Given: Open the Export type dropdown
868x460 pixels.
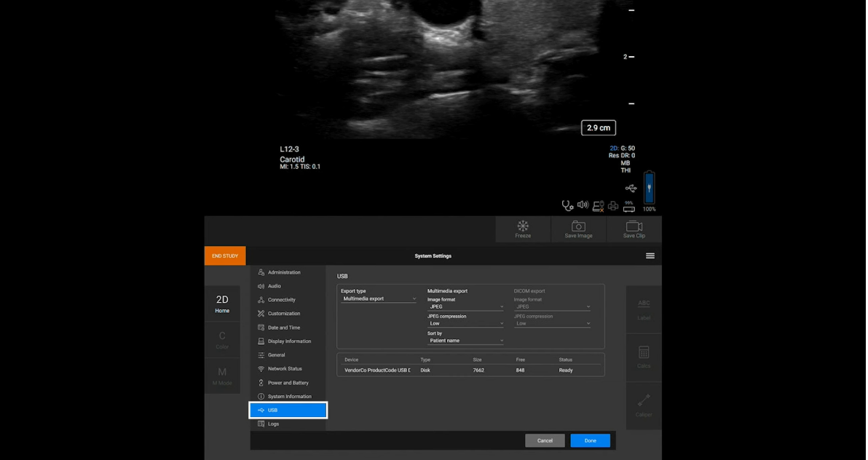Looking at the screenshot, I should 378,298.
